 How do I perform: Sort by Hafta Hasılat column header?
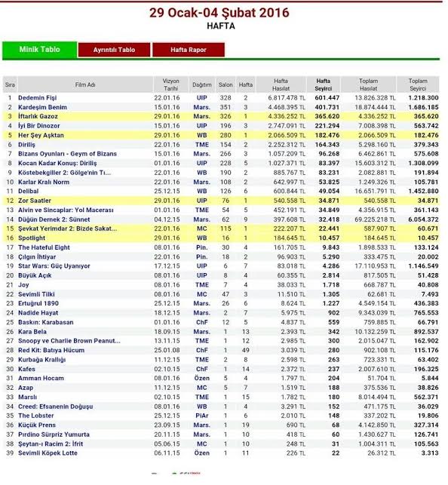point(281,84)
